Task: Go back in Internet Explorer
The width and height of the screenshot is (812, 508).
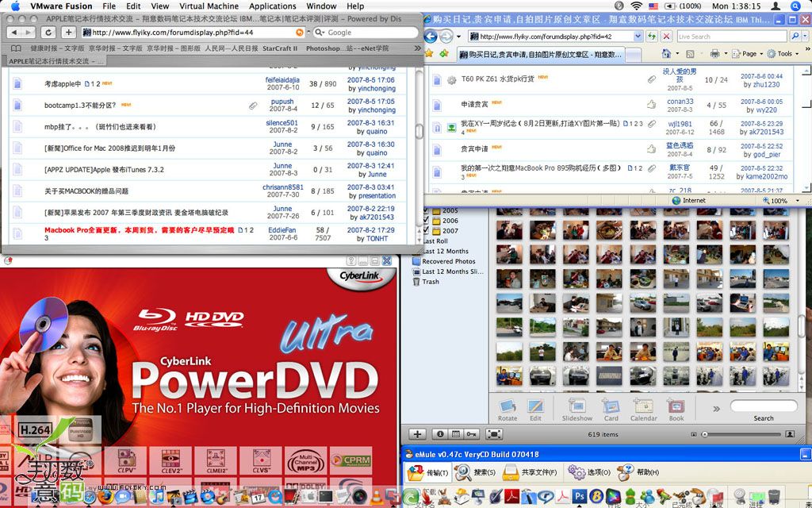Action: coord(431,37)
